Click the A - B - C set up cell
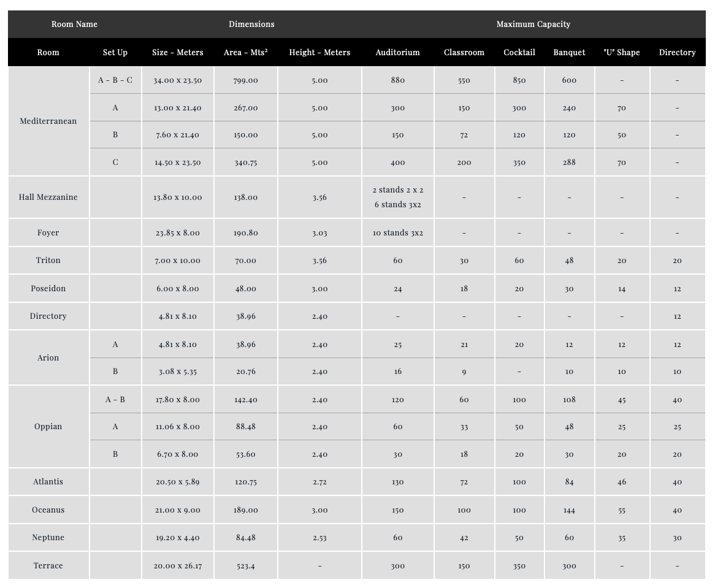Screen dimensions: 715x588 click(x=115, y=80)
